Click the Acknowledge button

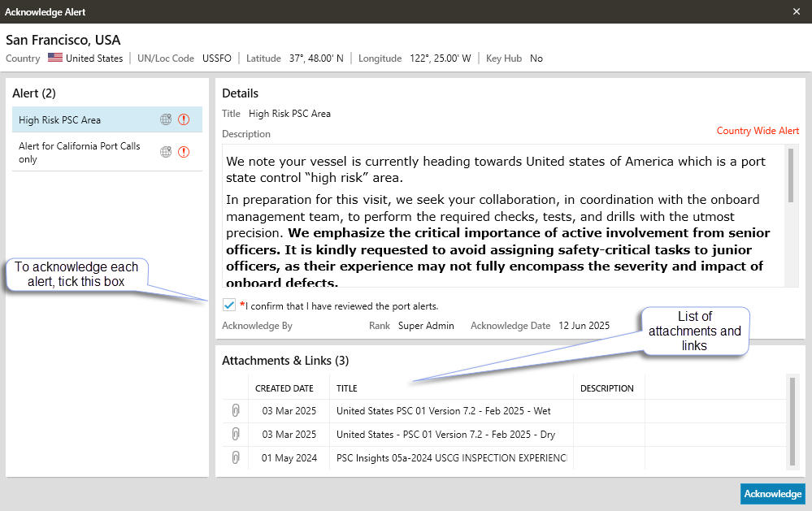point(773,493)
